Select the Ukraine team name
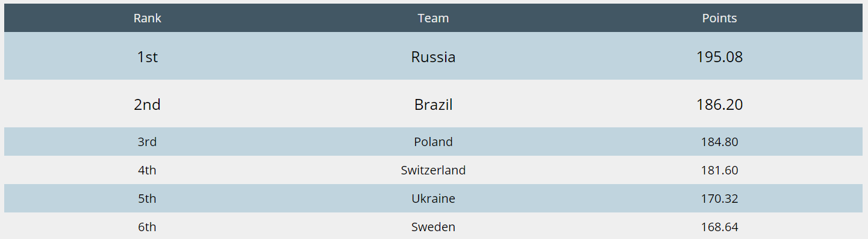868x239 pixels. click(x=433, y=199)
